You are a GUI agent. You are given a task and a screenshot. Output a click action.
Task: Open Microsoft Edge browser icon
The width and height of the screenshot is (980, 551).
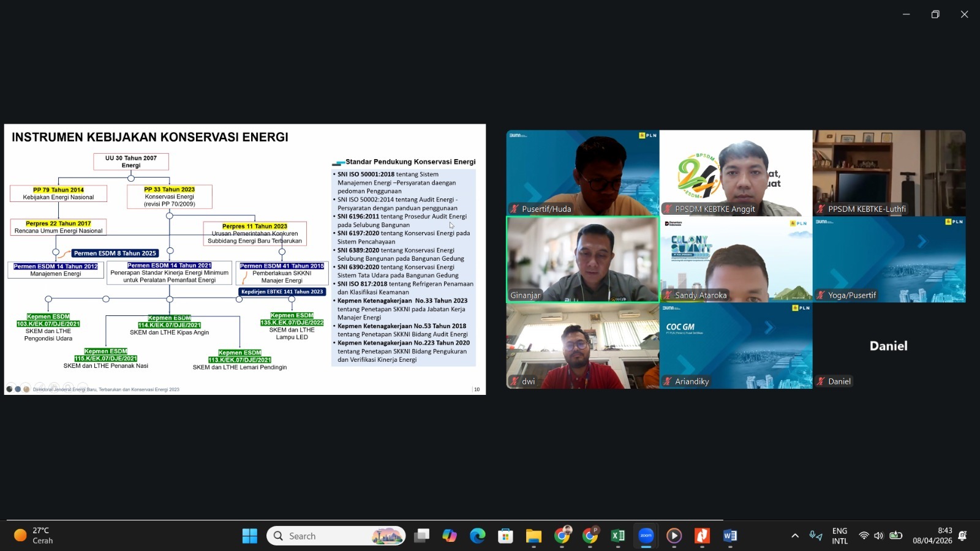(x=477, y=536)
